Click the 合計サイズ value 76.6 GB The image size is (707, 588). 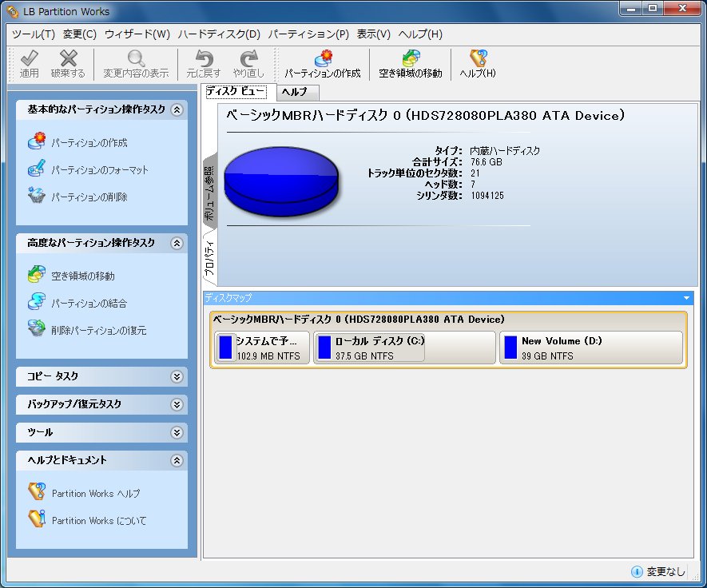click(x=487, y=162)
